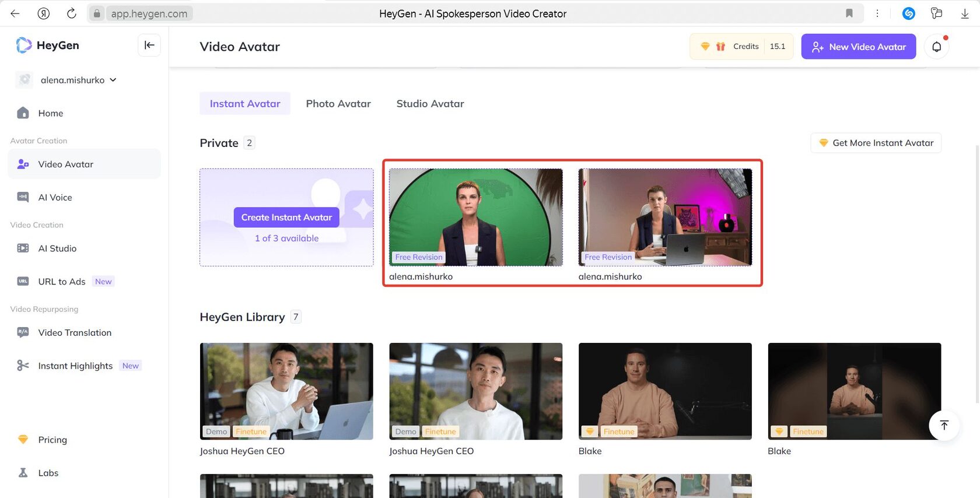Screen dimensions: 980x498
Task: Click the Yandex browser logo icon
Action: [x=43, y=13]
